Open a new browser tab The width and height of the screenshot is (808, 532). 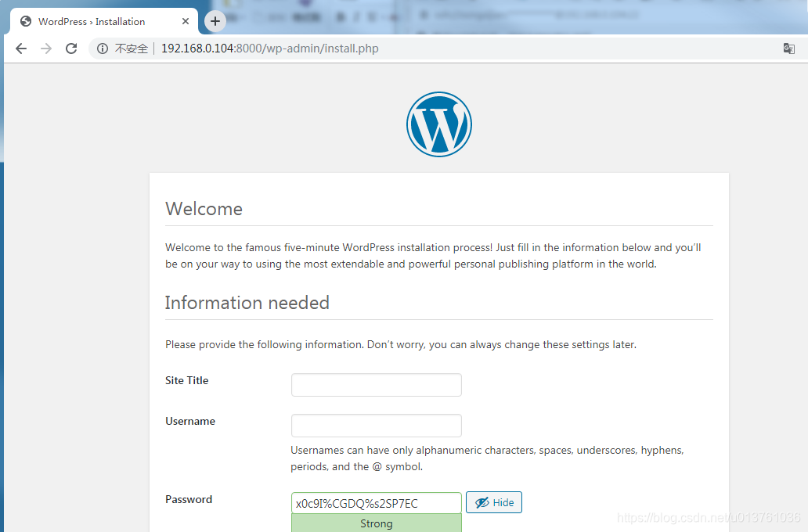click(215, 21)
